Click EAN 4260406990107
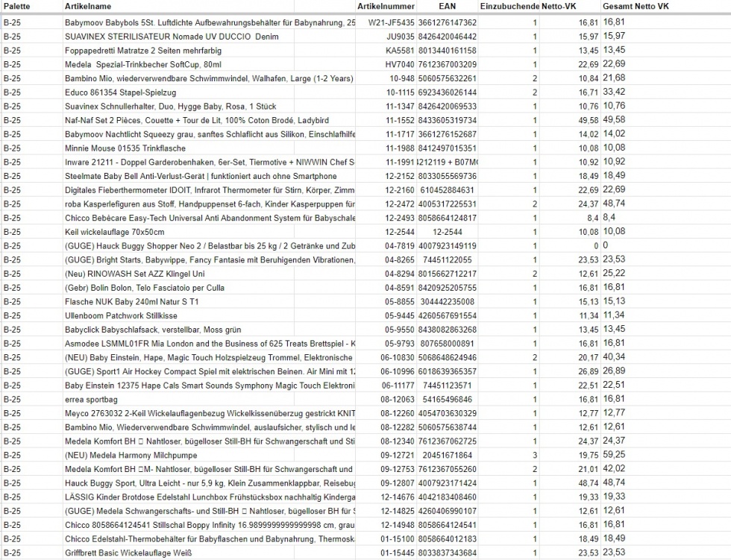 [x=447, y=512]
